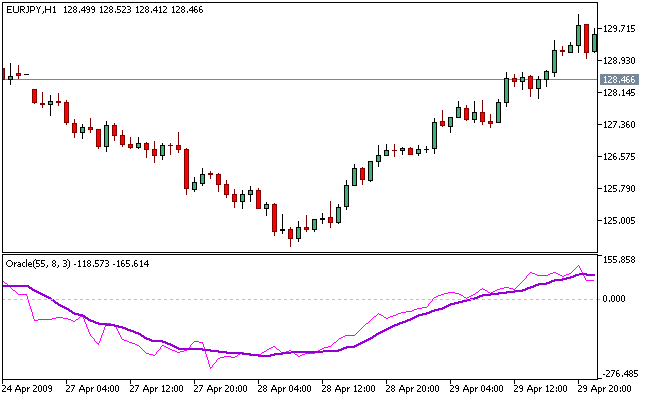
Task: Click the 155.858 indicator scale value
Action: click(x=621, y=260)
